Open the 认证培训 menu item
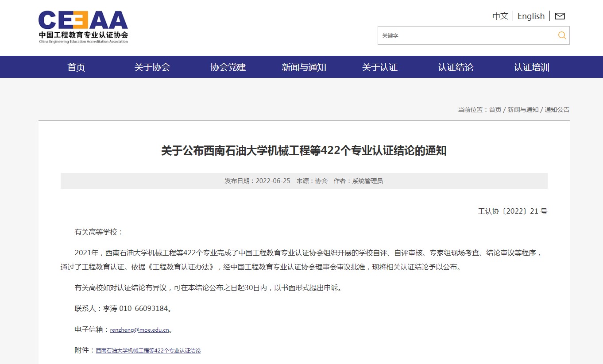The height and width of the screenshot is (364, 603). click(531, 67)
